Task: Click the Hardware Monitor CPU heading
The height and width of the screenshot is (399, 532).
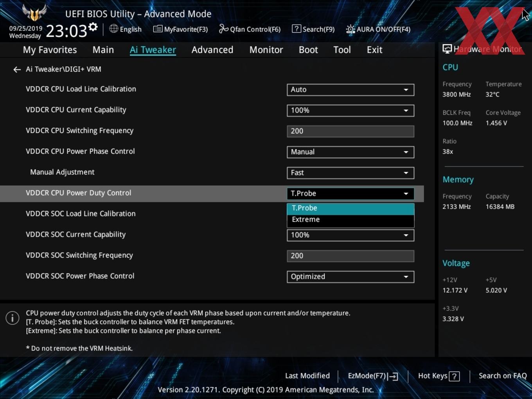Action: pyautogui.click(x=450, y=67)
